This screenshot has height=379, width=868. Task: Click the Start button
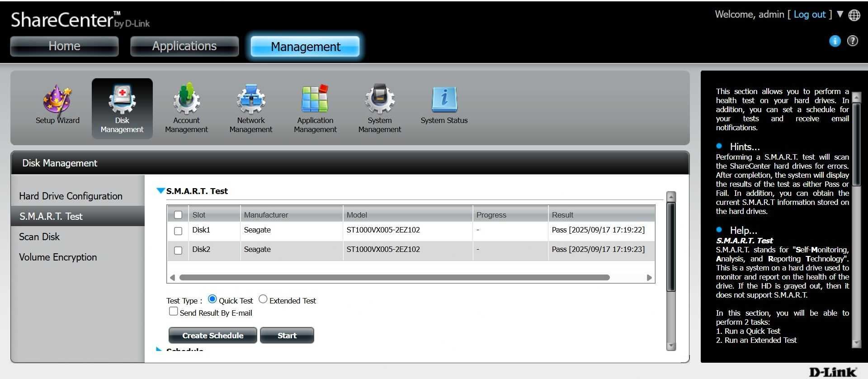[x=287, y=335]
